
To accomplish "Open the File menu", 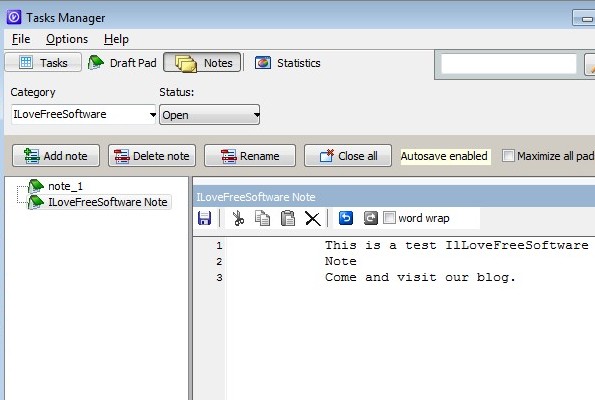I will pos(21,39).
